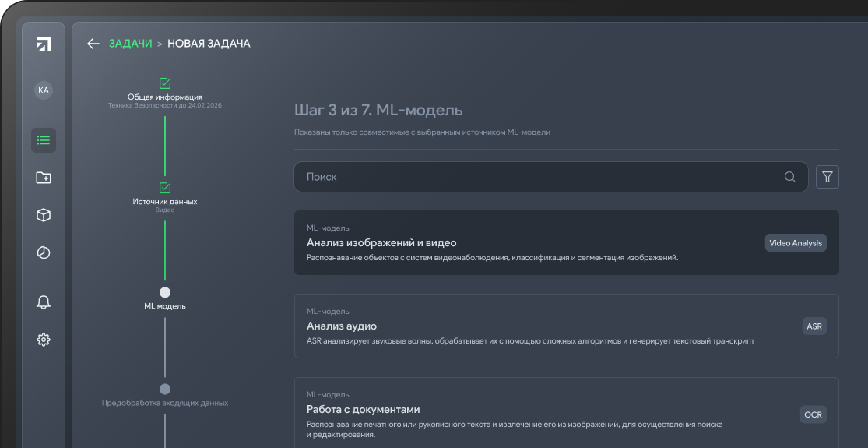Open the filter options button

(827, 177)
